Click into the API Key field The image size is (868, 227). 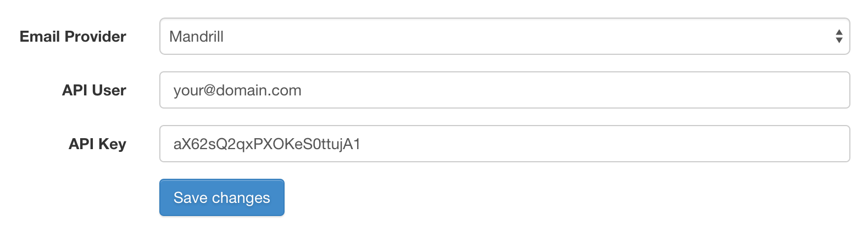(504, 144)
